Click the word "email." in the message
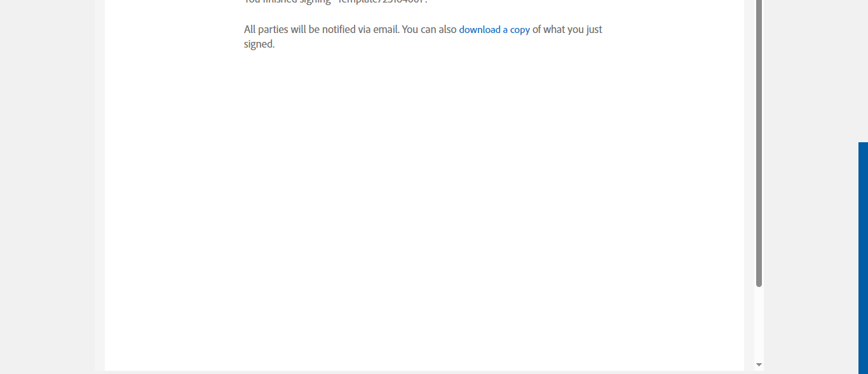Image resolution: width=868 pixels, height=374 pixels. 386,30
